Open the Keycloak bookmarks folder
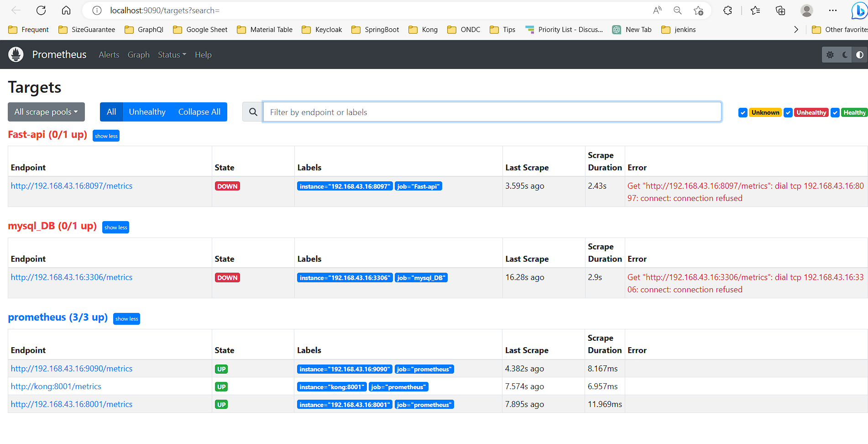This screenshot has height=444, width=868. tap(322, 30)
